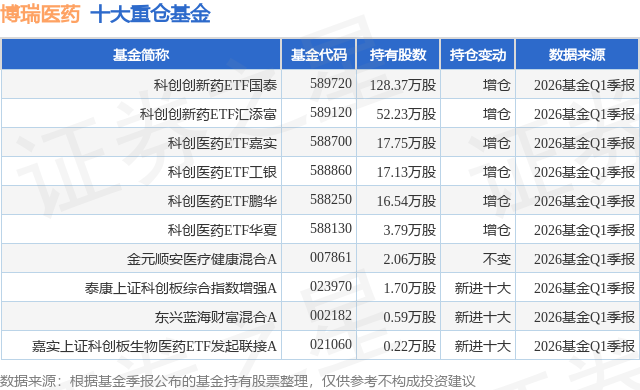Click the 十大重仓基金 heading
This screenshot has width=640, height=390.
150,15
